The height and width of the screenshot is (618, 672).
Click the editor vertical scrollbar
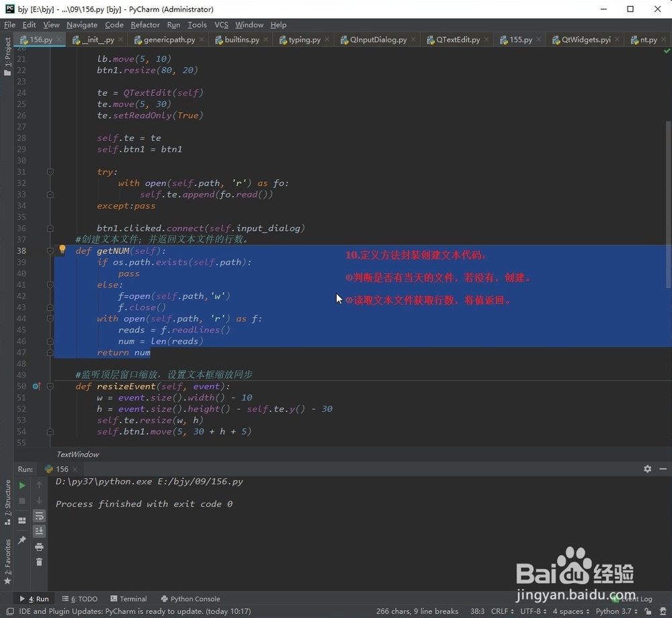[669, 204]
